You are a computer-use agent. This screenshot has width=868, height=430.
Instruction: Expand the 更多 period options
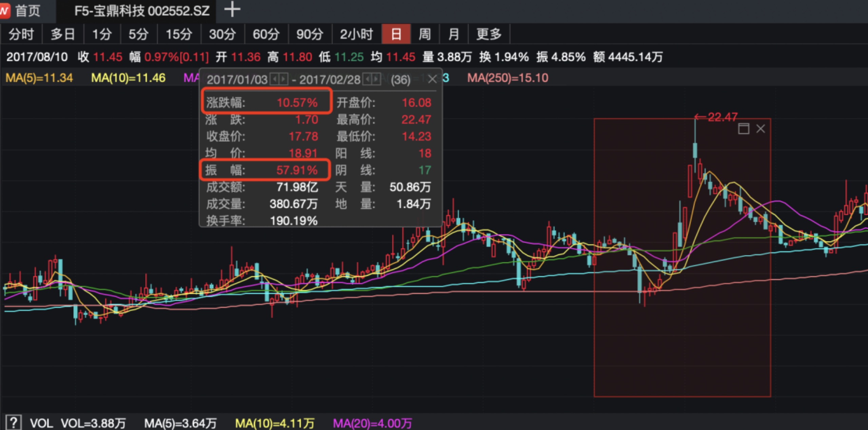click(489, 34)
